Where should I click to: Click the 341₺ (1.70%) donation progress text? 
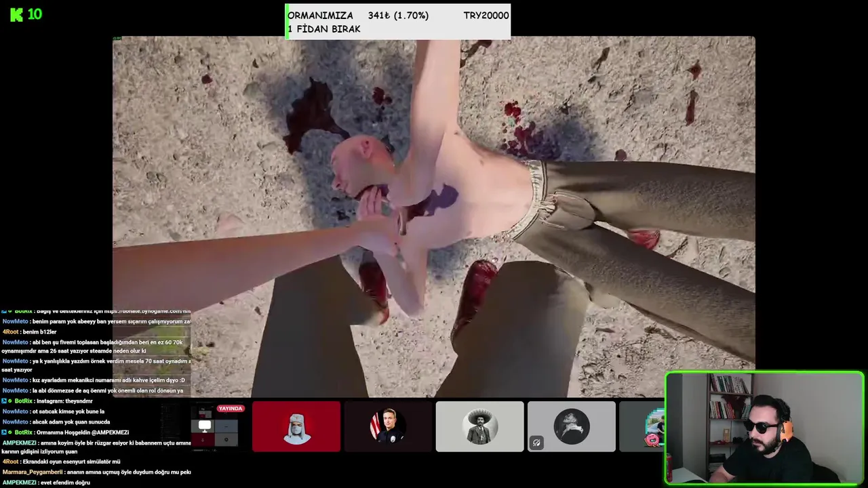point(398,16)
